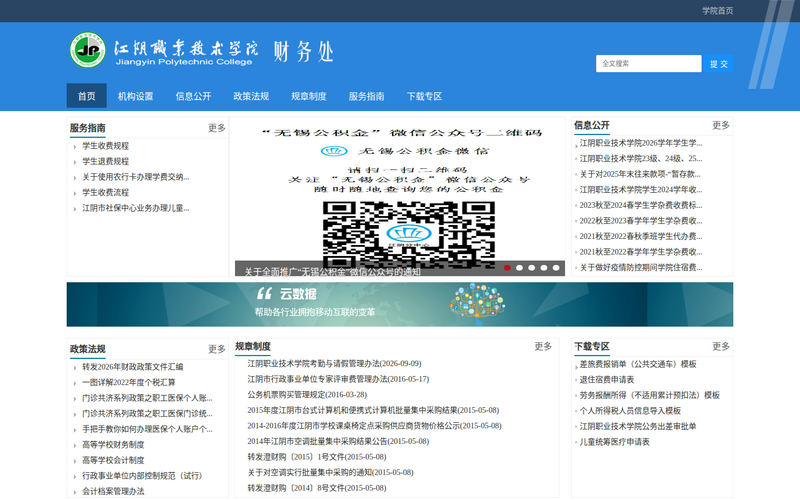Open 2023秋至2024春学生学杂费收费标 link

point(641,206)
